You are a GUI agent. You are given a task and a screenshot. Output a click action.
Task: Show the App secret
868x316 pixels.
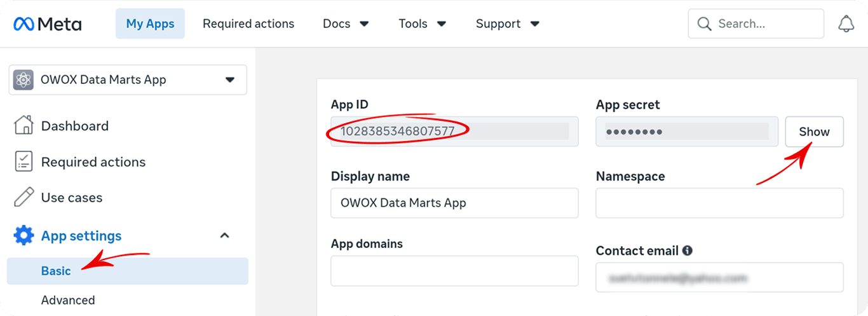(x=814, y=132)
